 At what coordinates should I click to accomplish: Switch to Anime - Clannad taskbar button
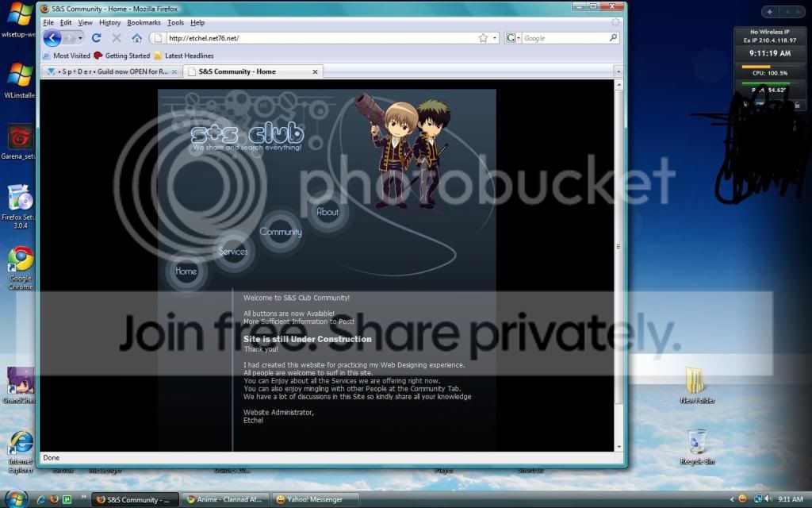[x=225, y=500]
